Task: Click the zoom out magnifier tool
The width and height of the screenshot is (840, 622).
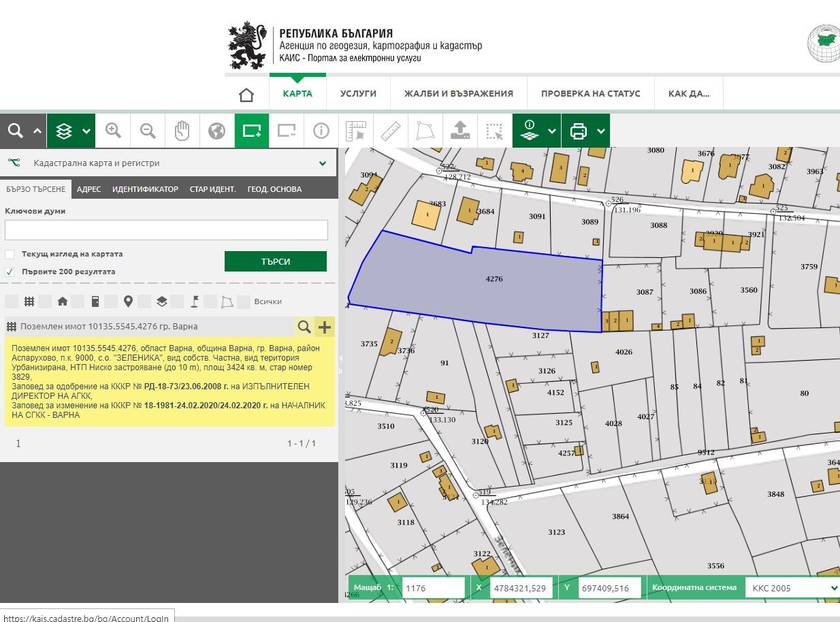Action: tap(148, 131)
